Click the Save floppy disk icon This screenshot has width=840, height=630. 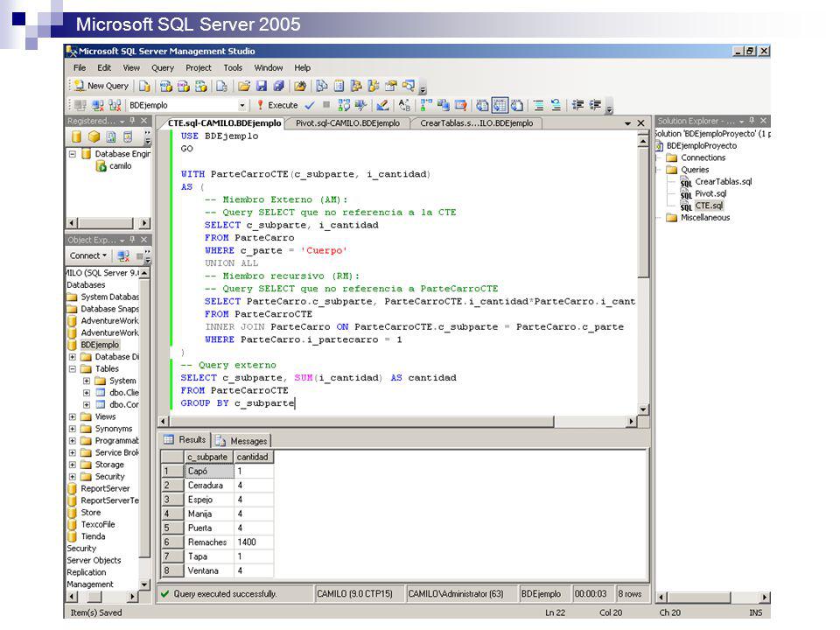(262, 86)
